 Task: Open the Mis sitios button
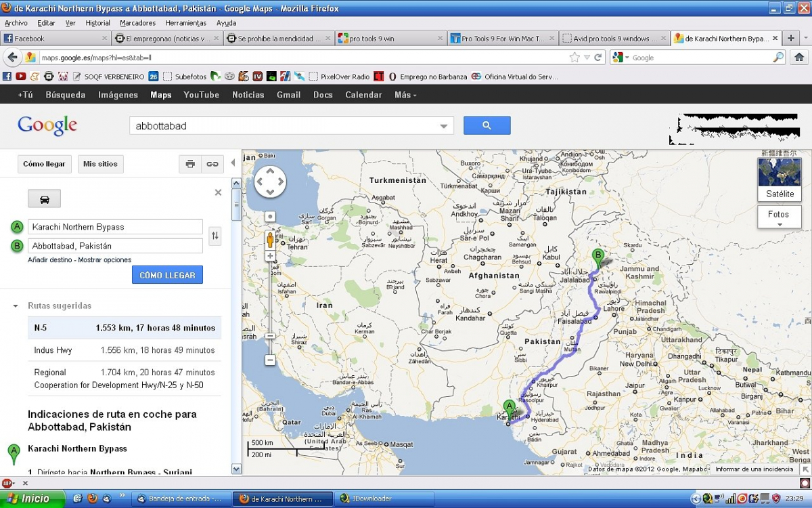(x=101, y=164)
